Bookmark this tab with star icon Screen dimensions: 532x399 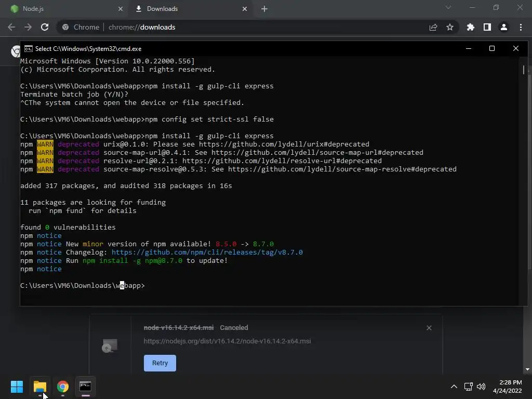(450, 27)
